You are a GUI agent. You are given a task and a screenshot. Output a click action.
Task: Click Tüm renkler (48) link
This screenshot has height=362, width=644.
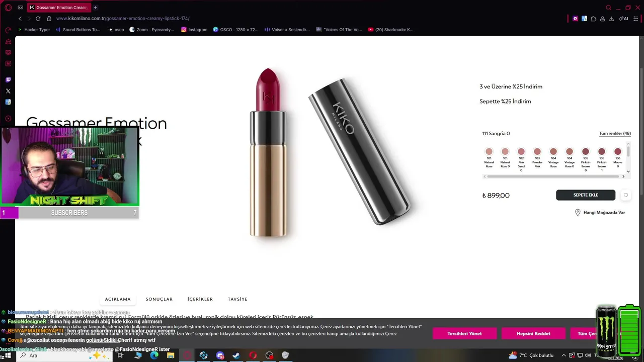[615, 133]
